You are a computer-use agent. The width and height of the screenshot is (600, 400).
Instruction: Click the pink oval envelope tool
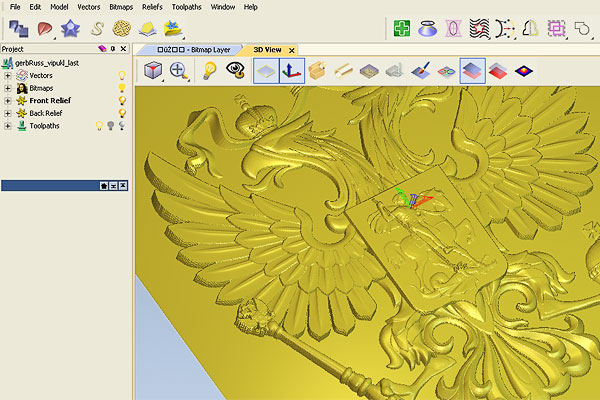tap(453, 29)
